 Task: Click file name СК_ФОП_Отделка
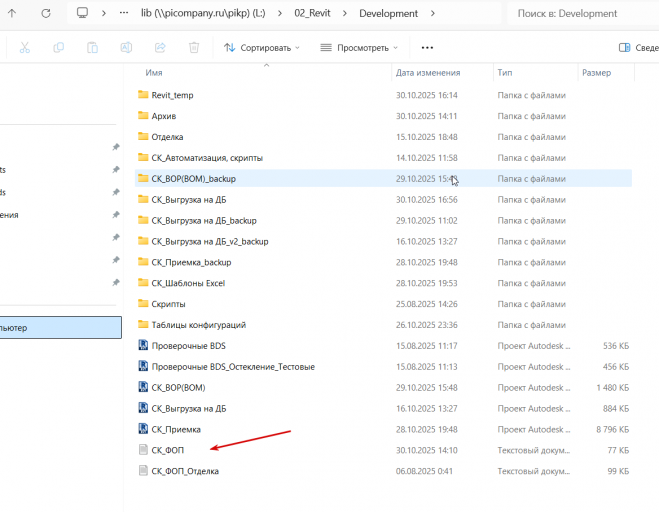[185, 471]
